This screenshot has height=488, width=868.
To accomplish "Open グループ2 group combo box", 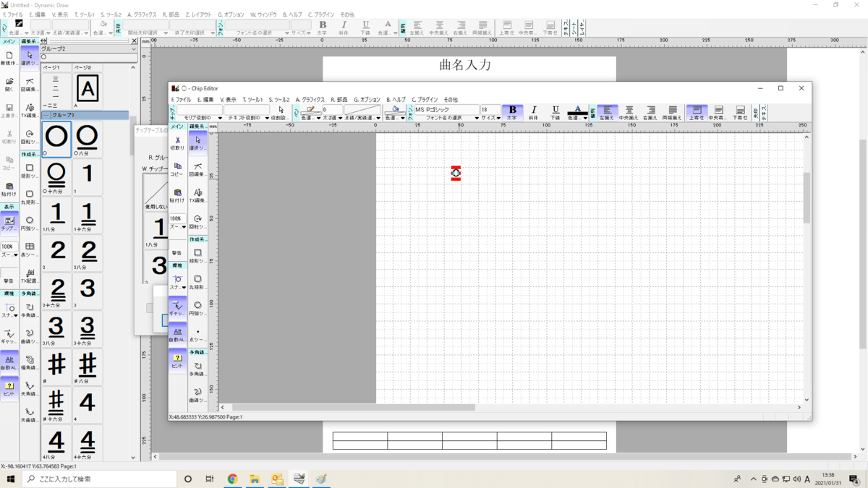I will coord(88,49).
